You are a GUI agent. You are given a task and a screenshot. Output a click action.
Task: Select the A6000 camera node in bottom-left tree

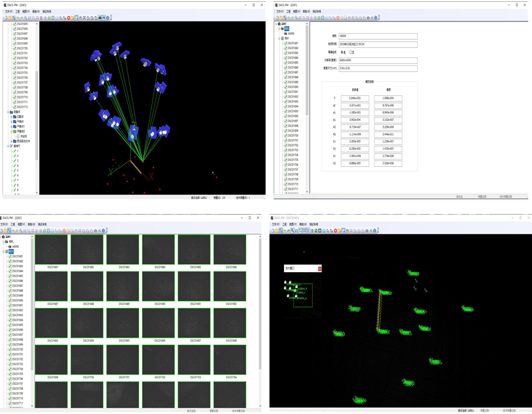tap(15, 246)
